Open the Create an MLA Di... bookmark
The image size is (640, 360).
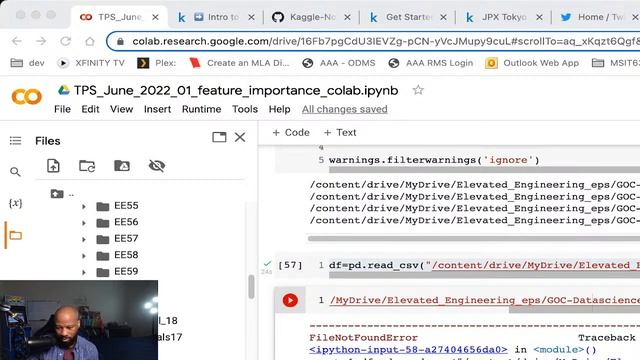[239, 63]
